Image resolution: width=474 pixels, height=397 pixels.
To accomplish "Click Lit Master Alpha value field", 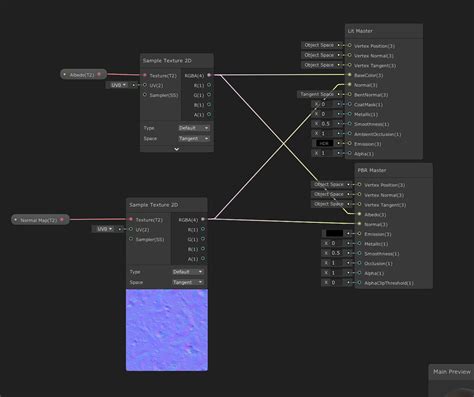I will (x=328, y=153).
